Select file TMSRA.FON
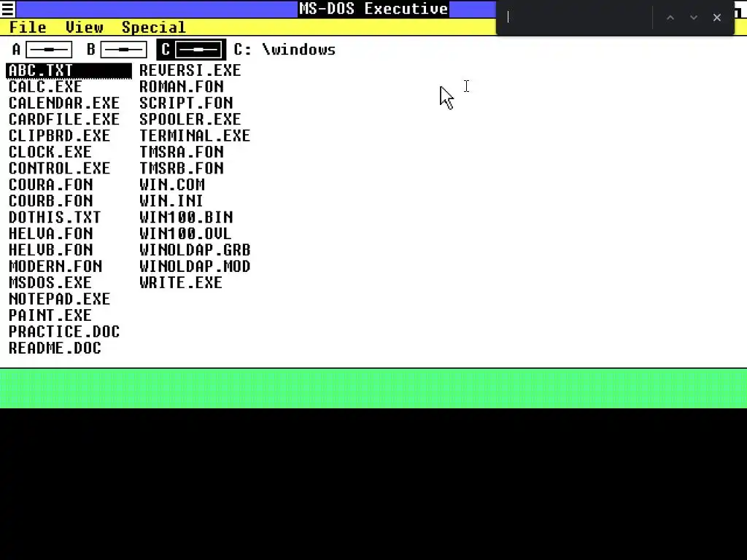 pos(181,152)
